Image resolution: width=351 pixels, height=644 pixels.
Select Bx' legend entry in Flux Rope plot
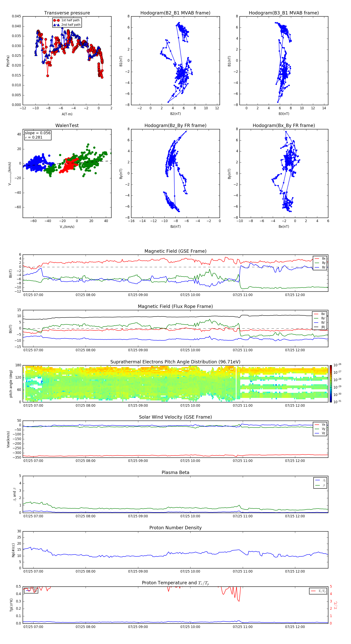(x=320, y=314)
